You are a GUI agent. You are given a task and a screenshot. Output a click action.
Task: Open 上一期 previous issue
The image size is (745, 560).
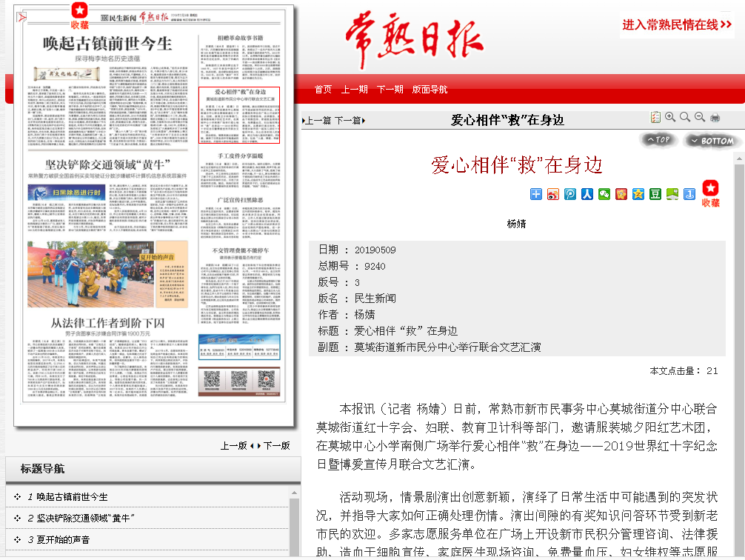[355, 90]
